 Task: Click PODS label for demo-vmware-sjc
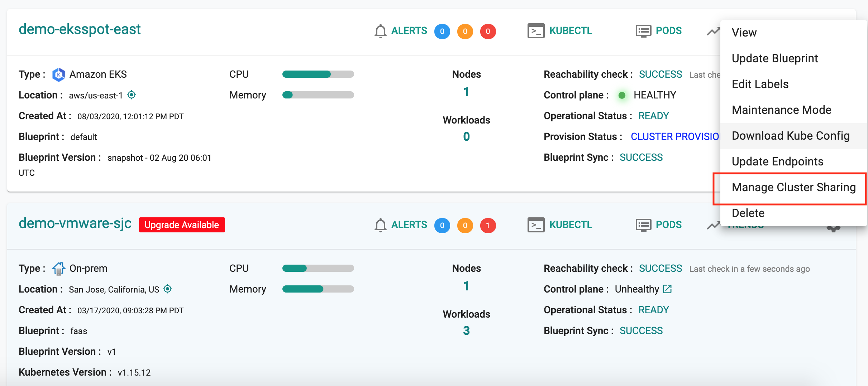[x=669, y=225]
